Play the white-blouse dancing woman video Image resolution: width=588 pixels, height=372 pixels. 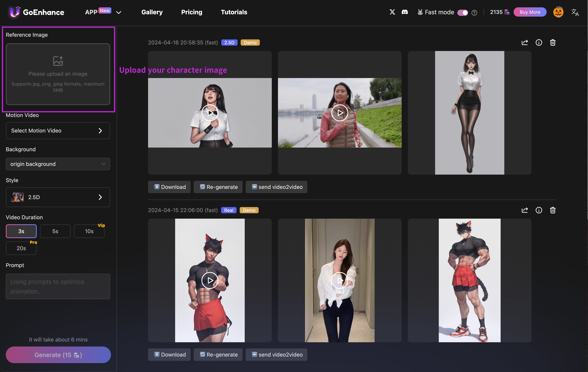[x=340, y=280]
